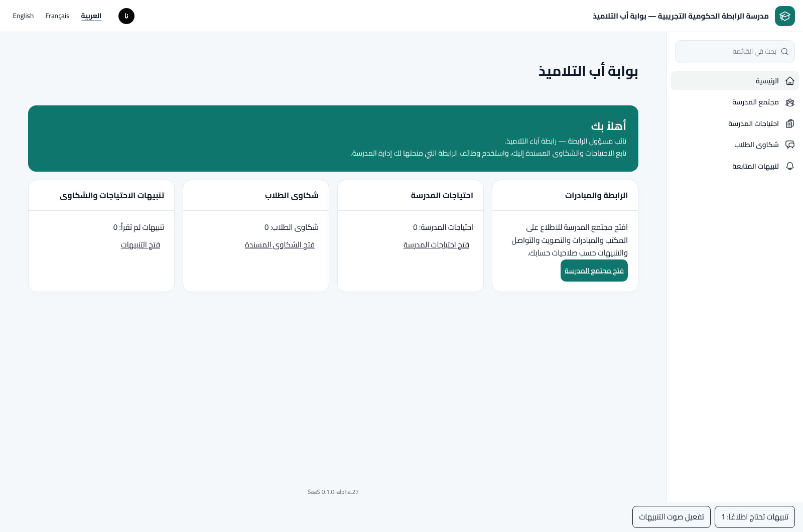Screen dimensions: 803x532
Task: Click the فتح مجتمع المدرسة button
Action: pyautogui.click(x=594, y=271)
